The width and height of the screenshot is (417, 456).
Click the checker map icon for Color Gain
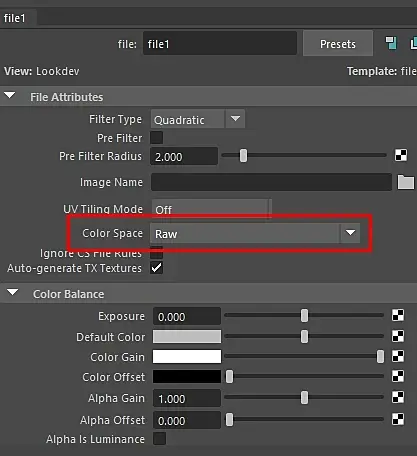[x=398, y=356]
